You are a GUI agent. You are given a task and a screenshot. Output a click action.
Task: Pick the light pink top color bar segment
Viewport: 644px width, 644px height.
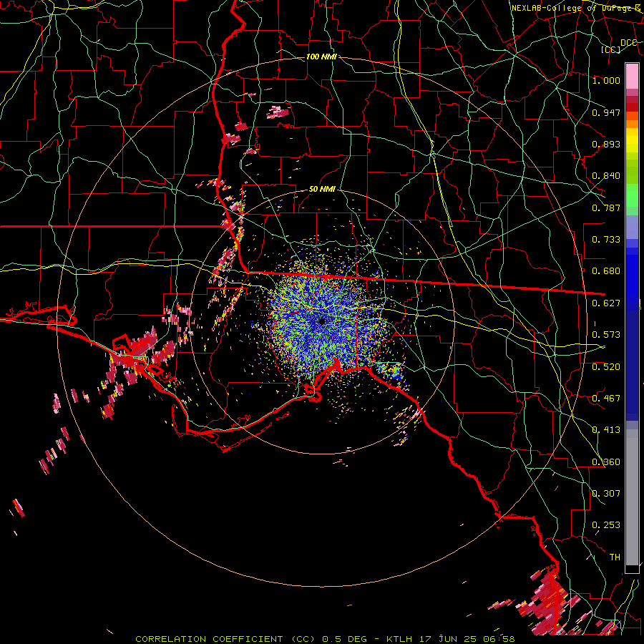(x=632, y=77)
